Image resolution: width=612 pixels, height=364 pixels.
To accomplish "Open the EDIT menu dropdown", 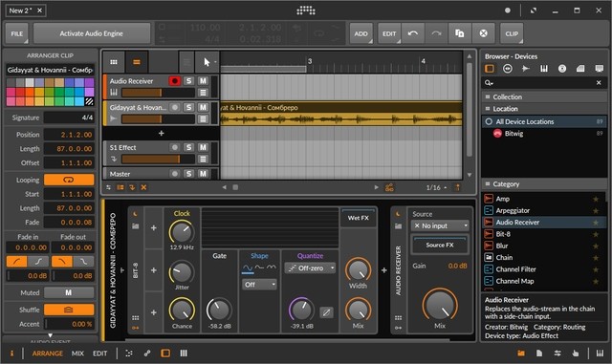I will click(389, 34).
